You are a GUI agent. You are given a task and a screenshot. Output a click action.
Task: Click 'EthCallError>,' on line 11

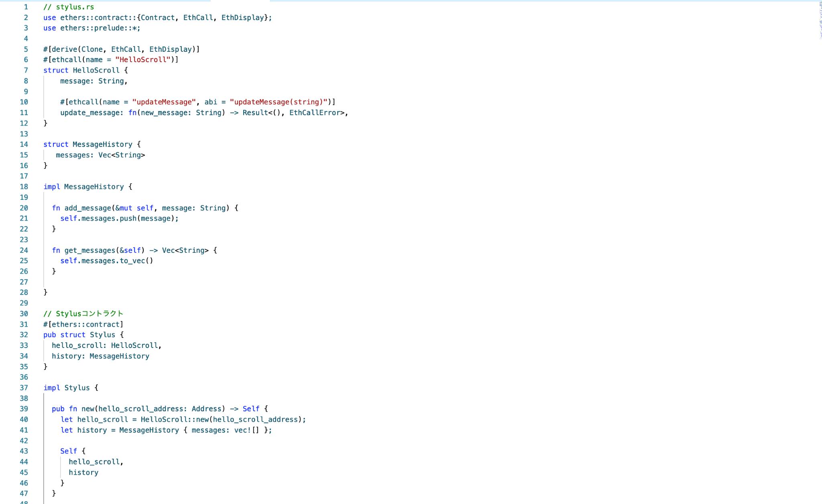coord(319,113)
